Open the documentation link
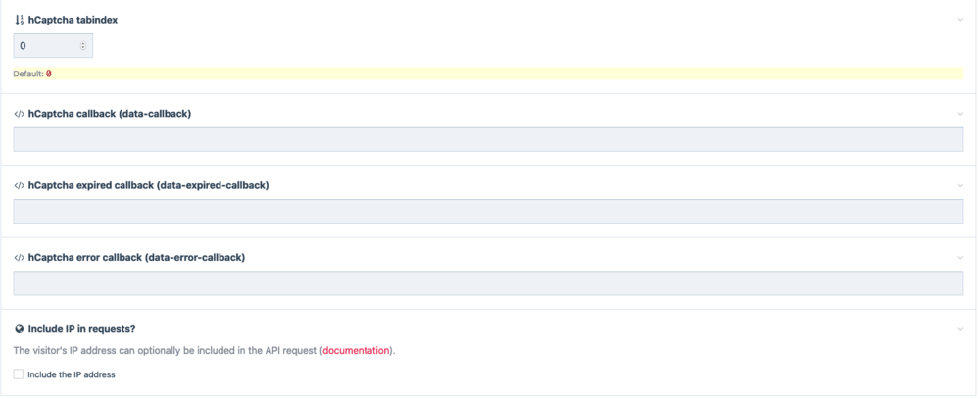The height and width of the screenshot is (399, 980). tap(357, 351)
